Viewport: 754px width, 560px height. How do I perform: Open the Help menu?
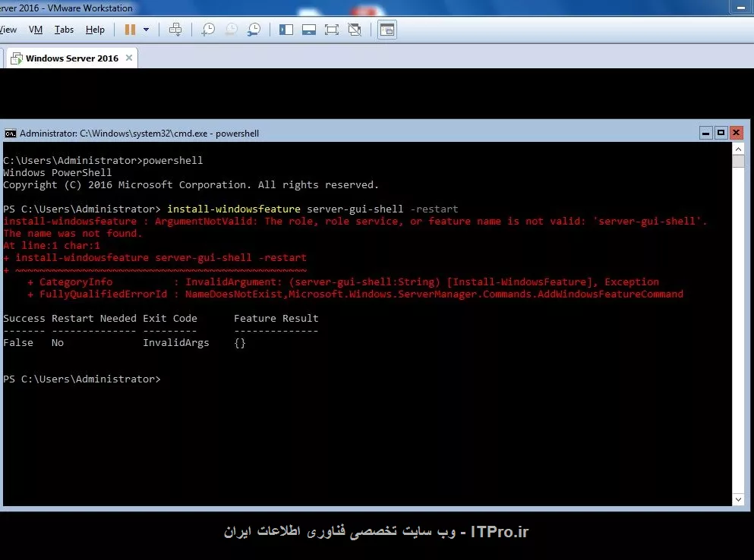95,30
